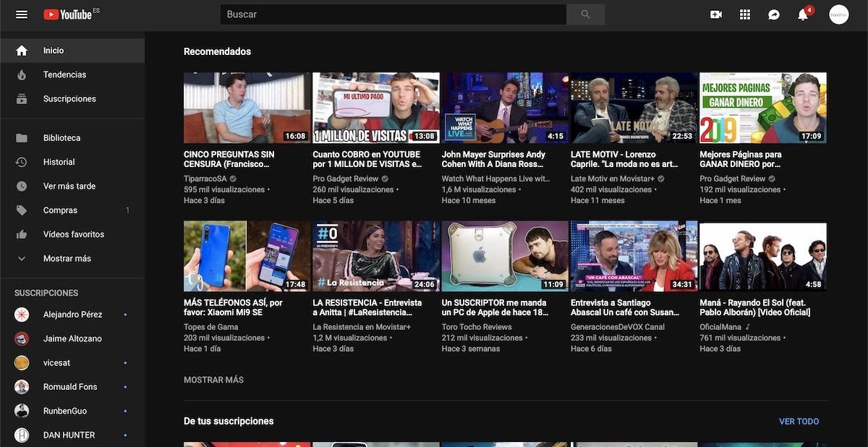The height and width of the screenshot is (447, 868).
Task: Play Xiaomi Mi9 SE video thumbnail
Action: (247, 256)
